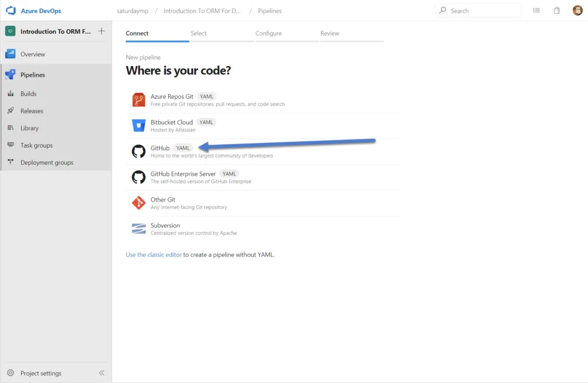Click 'Hosted by Atlassian' description text
588x383 pixels.
173,130
